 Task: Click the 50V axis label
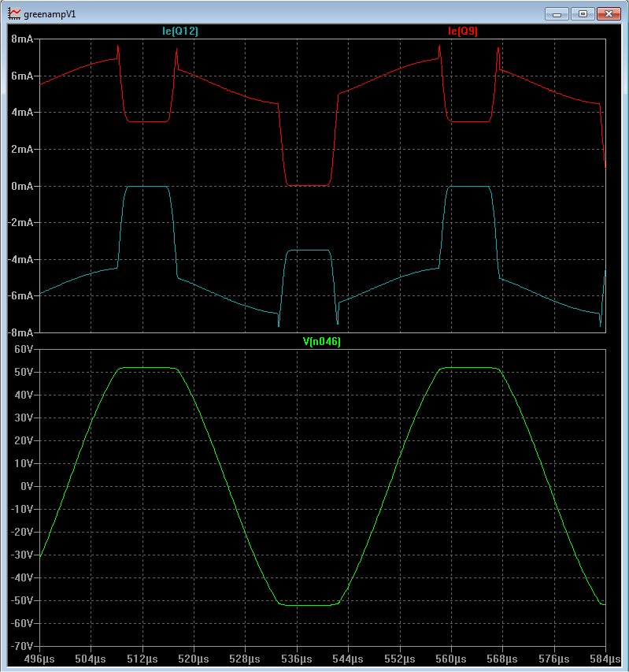[x=24, y=372]
